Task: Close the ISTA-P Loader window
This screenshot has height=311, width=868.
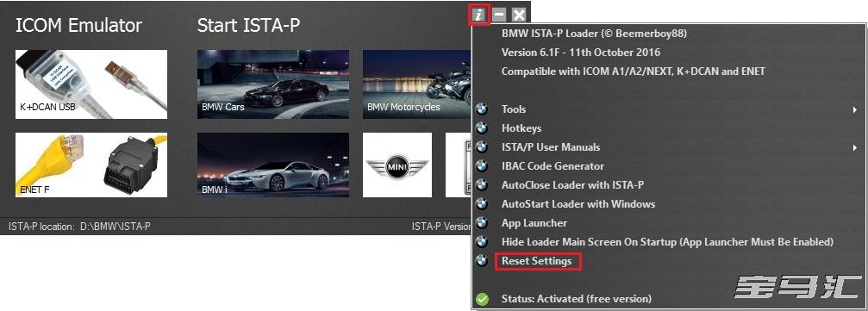Action: (x=519, y=15)
